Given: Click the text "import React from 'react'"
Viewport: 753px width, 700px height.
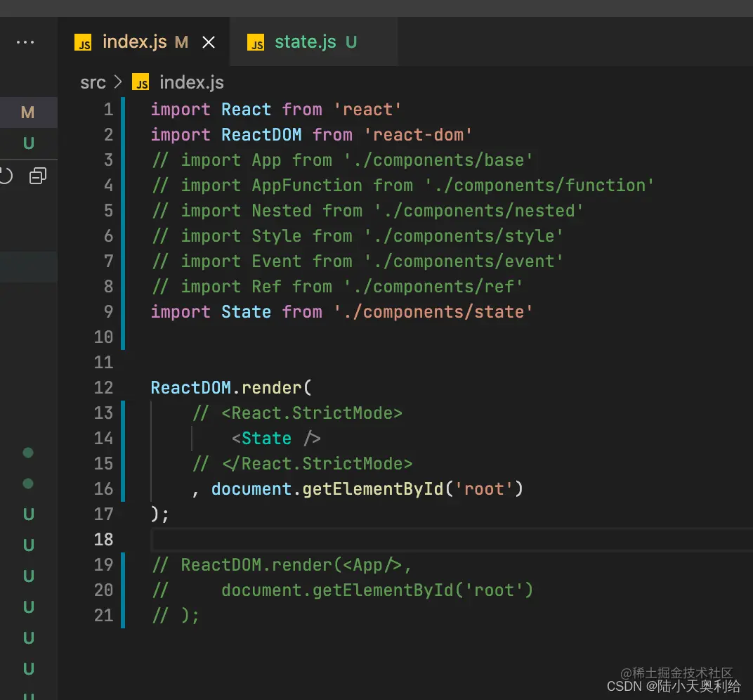Looking at the screenshot, I should [x=276, y=110].
